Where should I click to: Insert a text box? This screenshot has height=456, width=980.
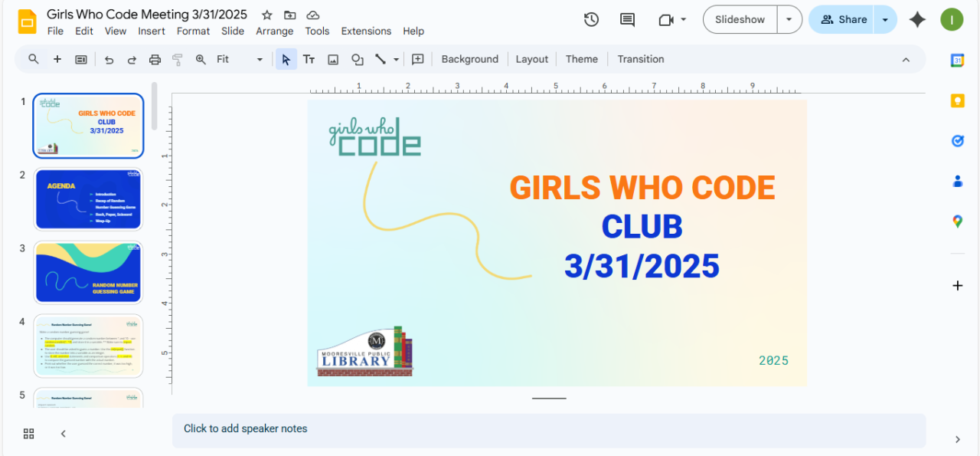click(309, 59)
